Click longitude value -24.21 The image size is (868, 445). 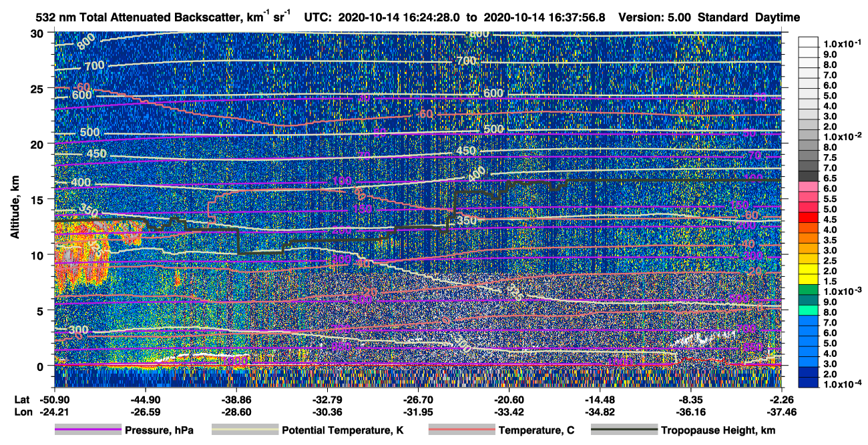pos(55,412)
